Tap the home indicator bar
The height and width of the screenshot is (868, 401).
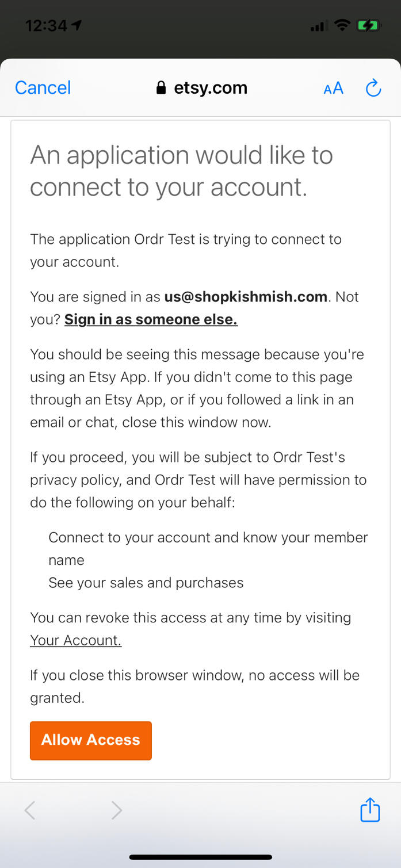point(201,857)
